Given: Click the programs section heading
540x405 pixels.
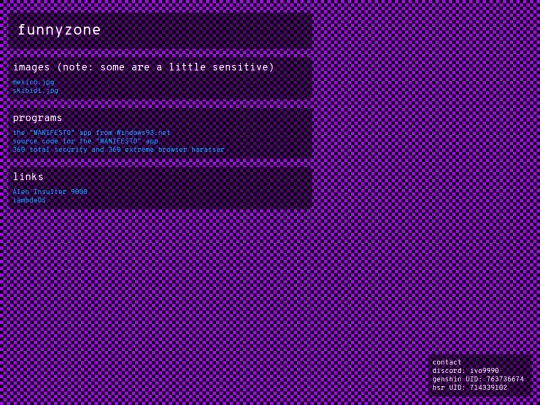Looking at the screenshot, I should point(38,118).
